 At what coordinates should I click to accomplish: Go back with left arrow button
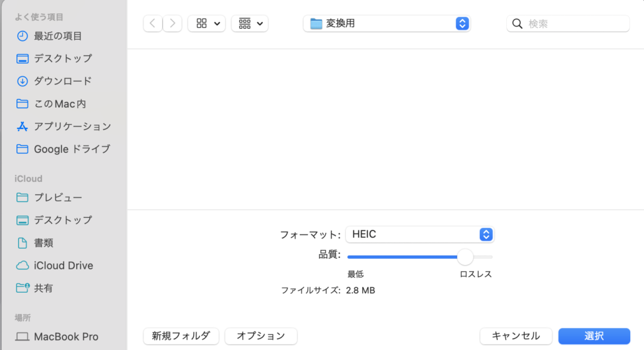[152, 23]
